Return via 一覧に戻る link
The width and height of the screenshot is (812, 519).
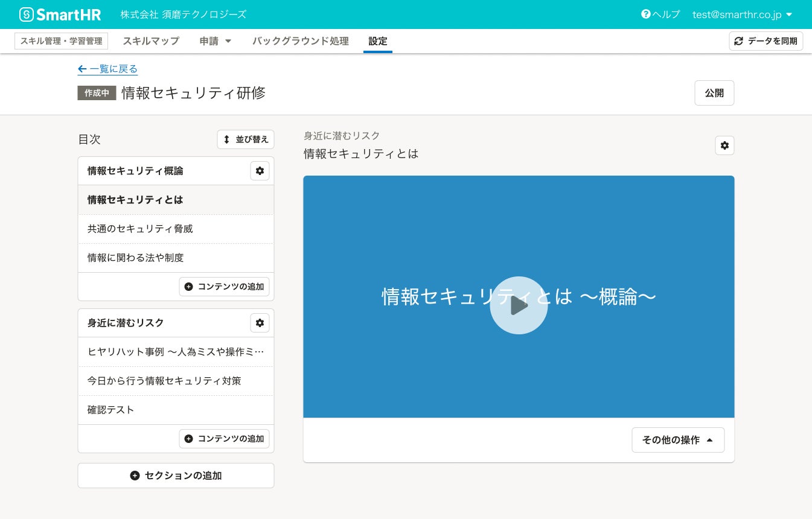(x=107, y=69)
